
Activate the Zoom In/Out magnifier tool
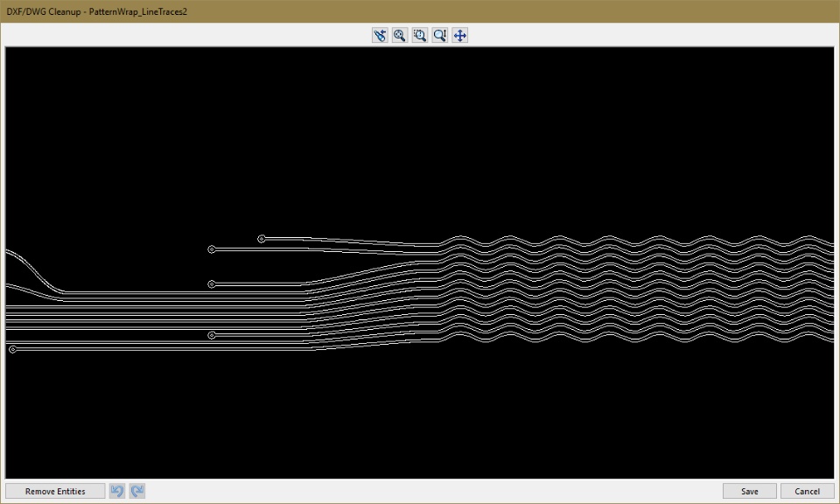click(x=440, y=35)
